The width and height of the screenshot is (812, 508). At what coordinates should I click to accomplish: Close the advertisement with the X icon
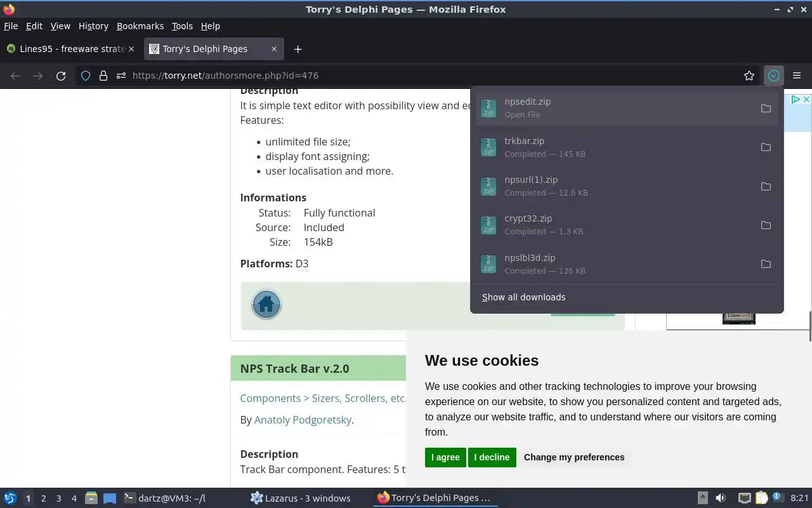tap(806, 100)
